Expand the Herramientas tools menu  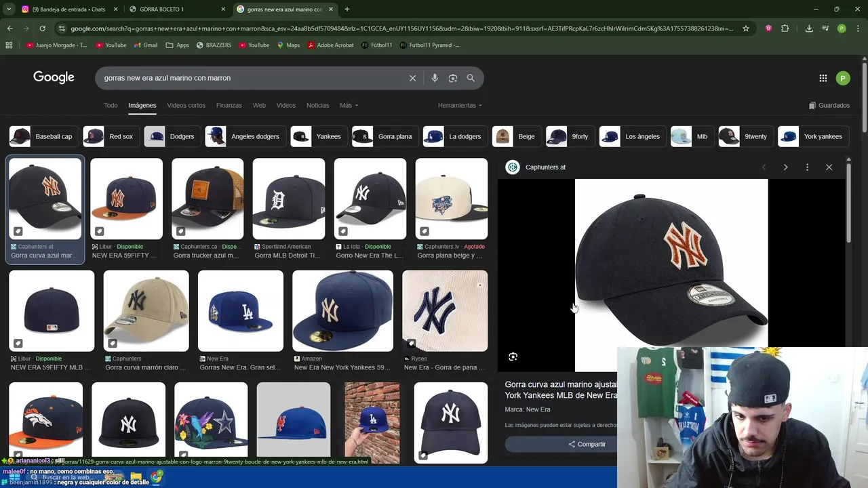click(460, 105)
